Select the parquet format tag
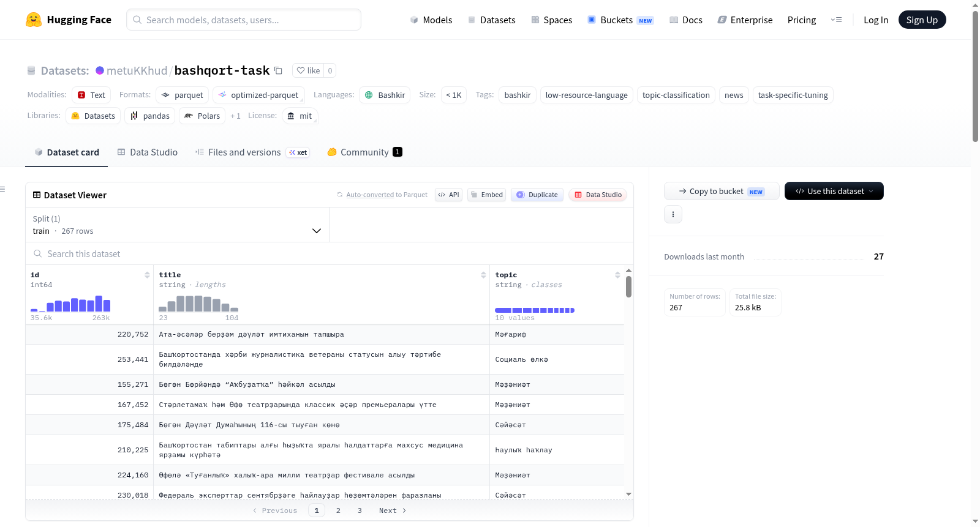Viewport: 980px width, 527px height. 183,95
